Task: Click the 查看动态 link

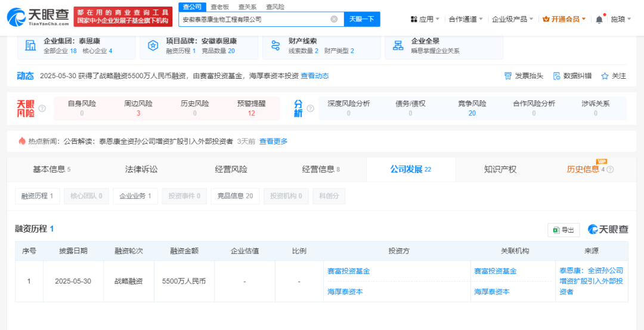Action: (315, 76)
